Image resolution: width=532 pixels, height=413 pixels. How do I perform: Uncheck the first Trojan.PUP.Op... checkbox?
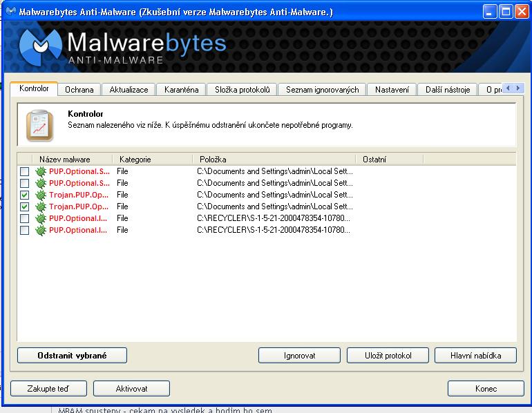tap(24, 195)
